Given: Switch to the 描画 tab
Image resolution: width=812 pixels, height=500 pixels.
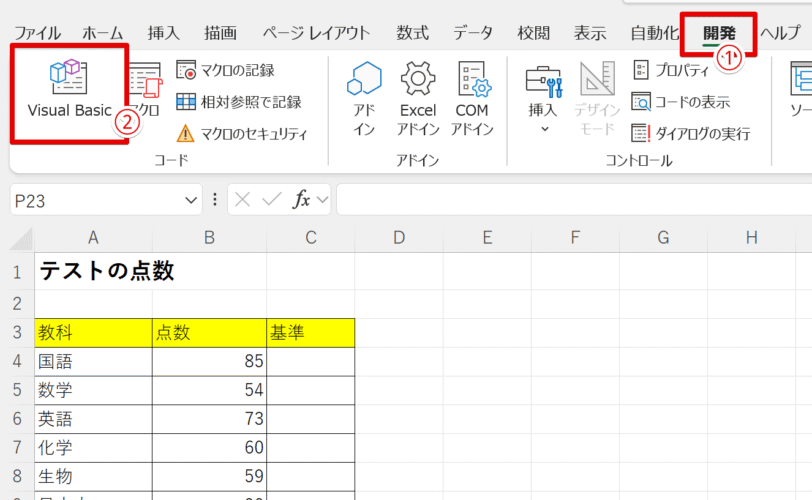Looking at the screenshot, I should 220,33.
